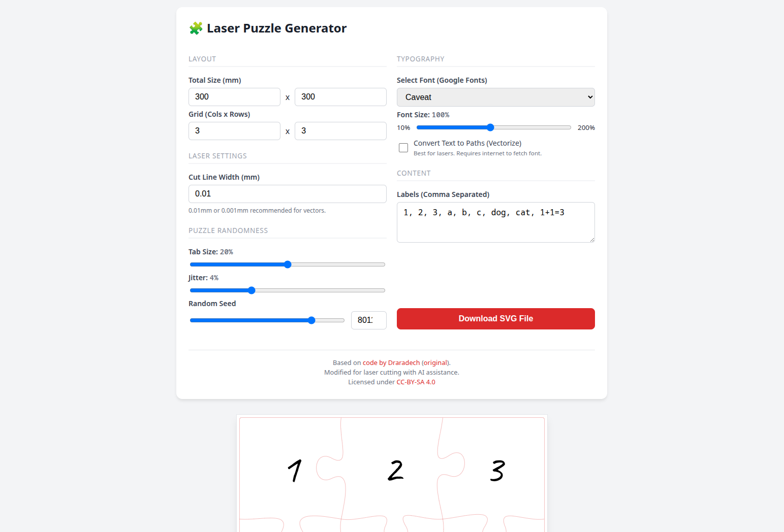Viewport: 784px width, 532px height.
Task: Focus the grid columns input
Action: tap(234, 131)
